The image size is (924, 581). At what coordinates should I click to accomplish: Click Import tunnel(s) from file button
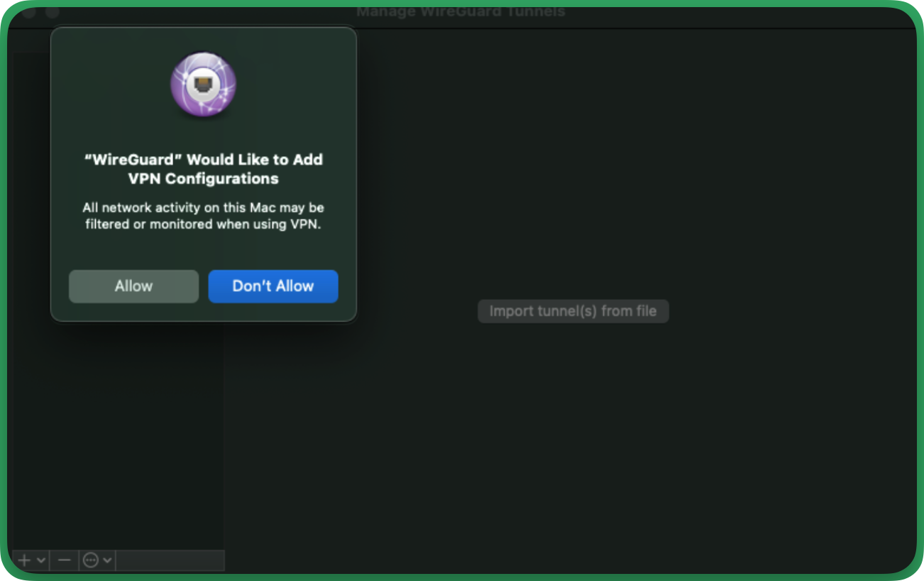(573, 311)
